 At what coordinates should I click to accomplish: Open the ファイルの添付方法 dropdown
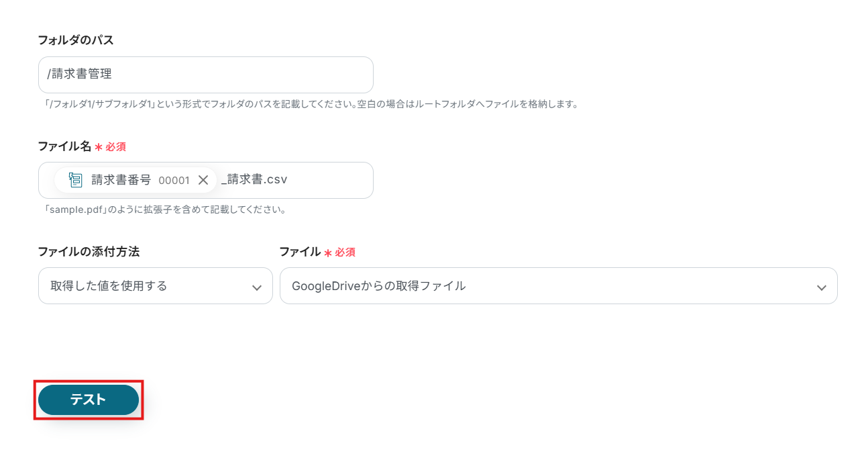click(x=155, y=286)
